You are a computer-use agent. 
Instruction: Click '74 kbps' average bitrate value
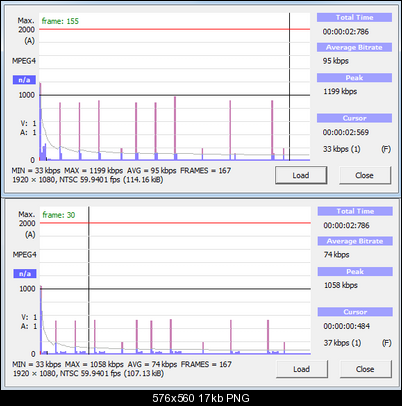(x=336, y=255)
